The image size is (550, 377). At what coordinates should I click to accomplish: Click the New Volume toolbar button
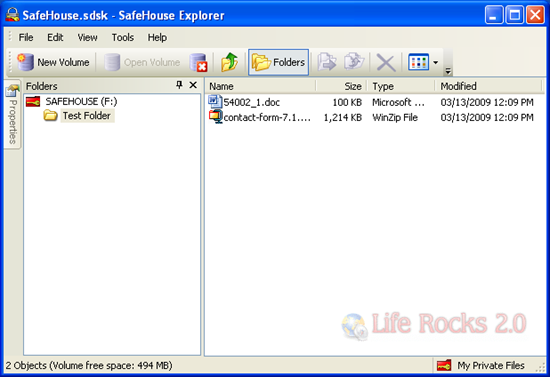53,62
